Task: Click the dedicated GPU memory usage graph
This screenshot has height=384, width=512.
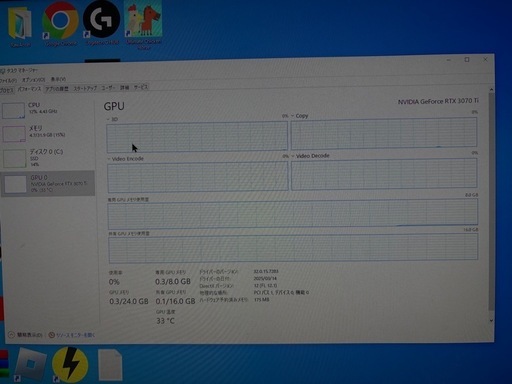Action: (x=293, y=214)
